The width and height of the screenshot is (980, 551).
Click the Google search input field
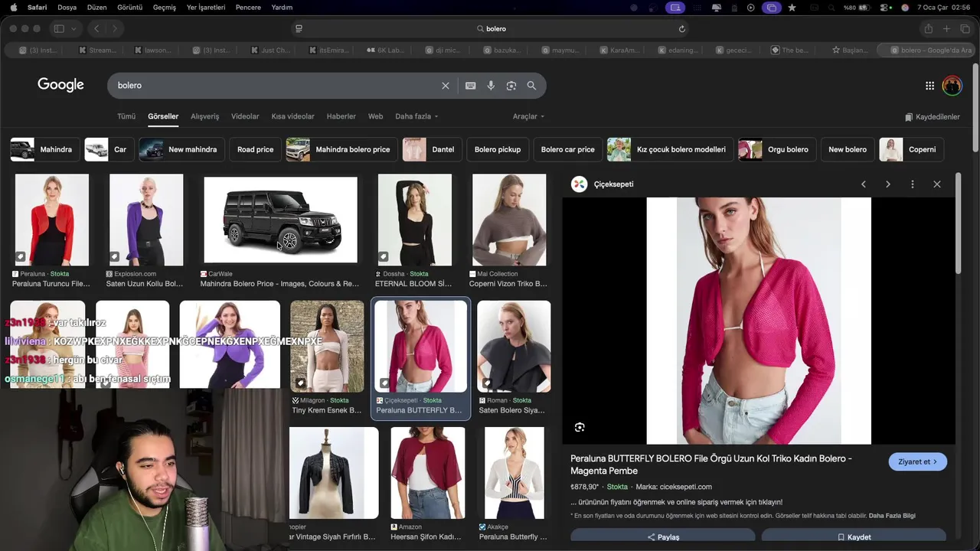276,86
